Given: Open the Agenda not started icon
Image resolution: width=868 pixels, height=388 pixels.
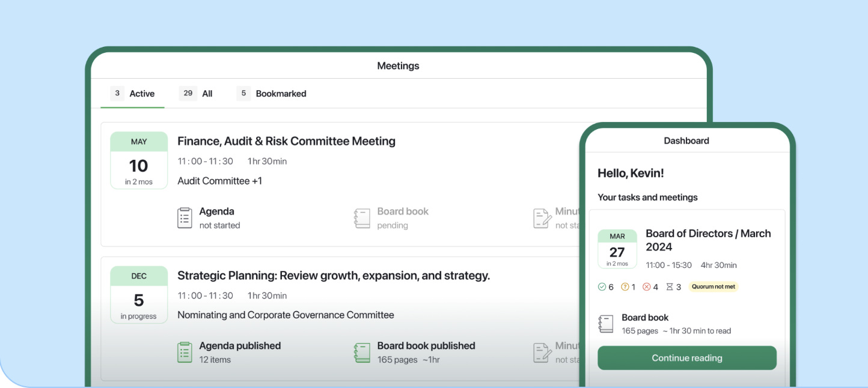Looking at the screenshot, I should pos(185,218).
